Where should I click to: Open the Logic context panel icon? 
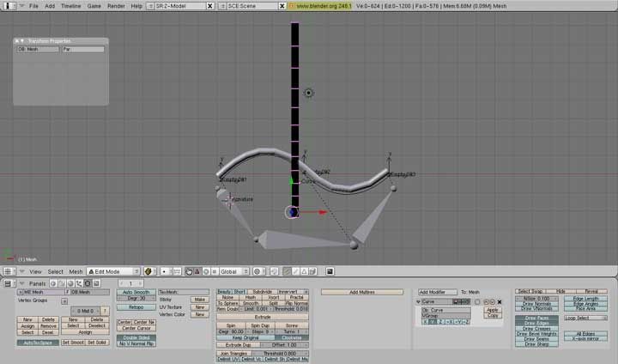click(53, 283)
